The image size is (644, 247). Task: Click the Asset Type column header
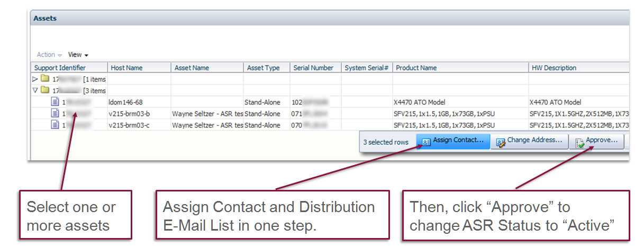click(263, 68)
